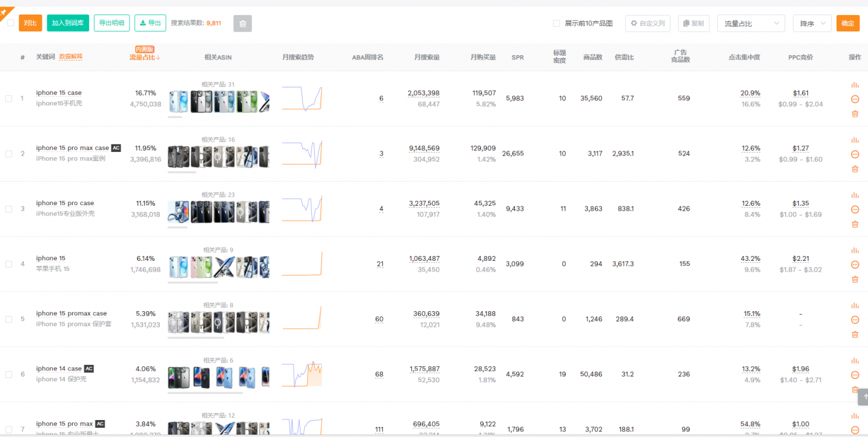Open bar chart icon for iphone 15 pro case
Screen dimensions: 868x437
point(855,195)
